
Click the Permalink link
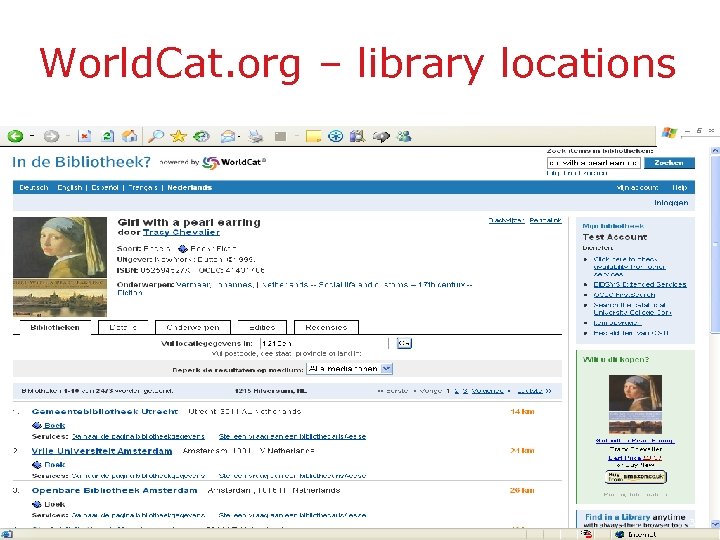(546, 220)
